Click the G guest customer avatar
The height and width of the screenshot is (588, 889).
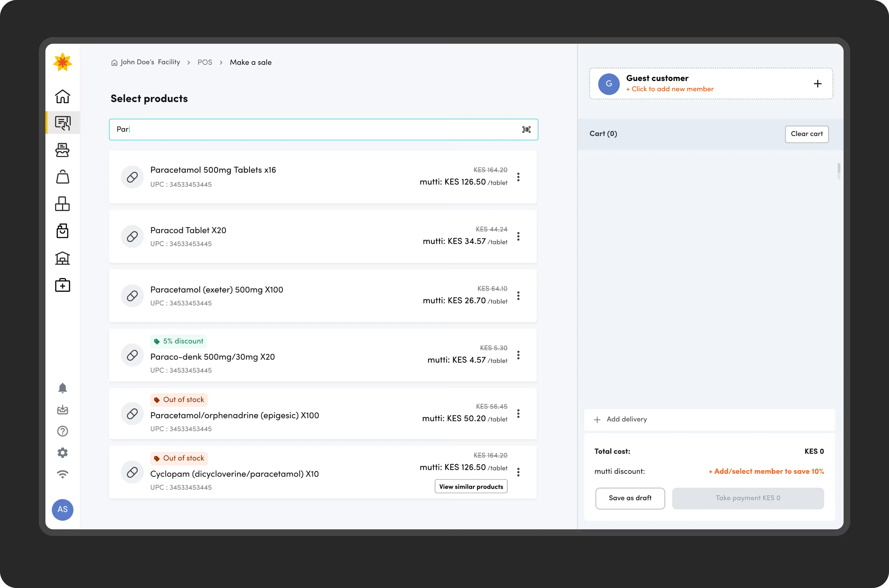[x=609, y=84]
